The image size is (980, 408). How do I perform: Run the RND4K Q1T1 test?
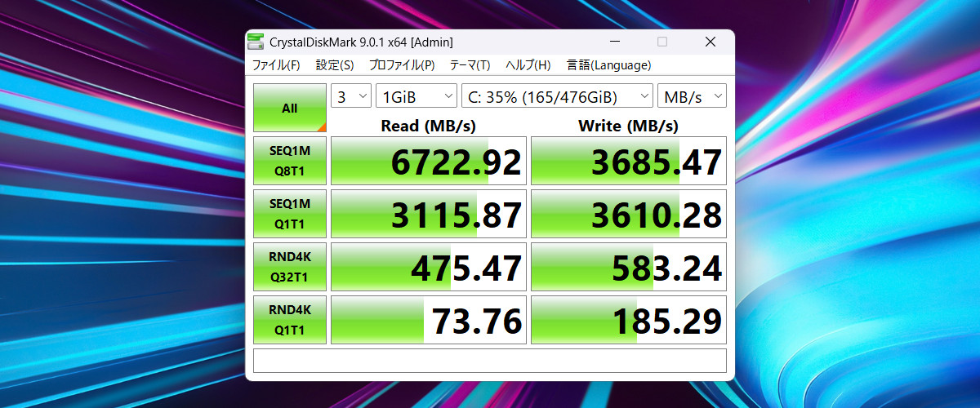pos(290,320)
